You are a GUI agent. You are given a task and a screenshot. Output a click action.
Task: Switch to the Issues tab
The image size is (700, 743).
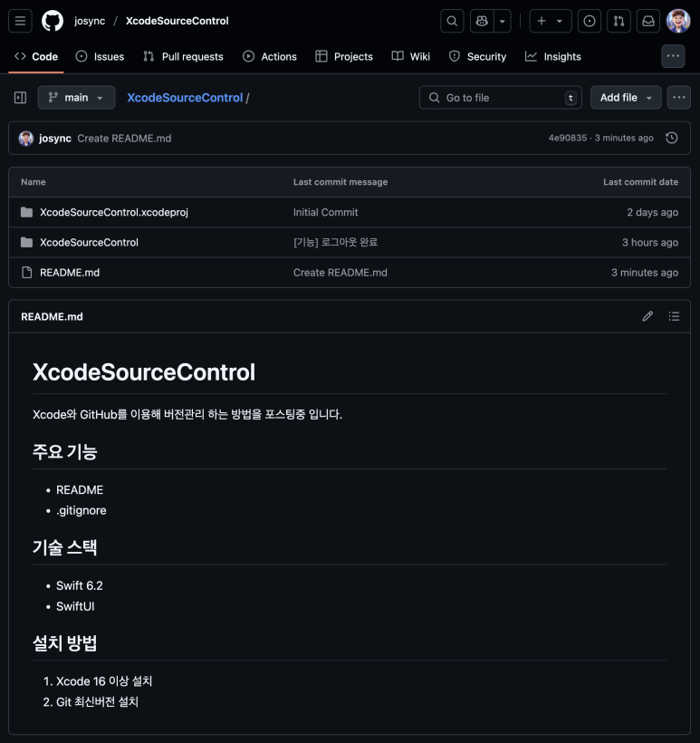click(100, 56)
